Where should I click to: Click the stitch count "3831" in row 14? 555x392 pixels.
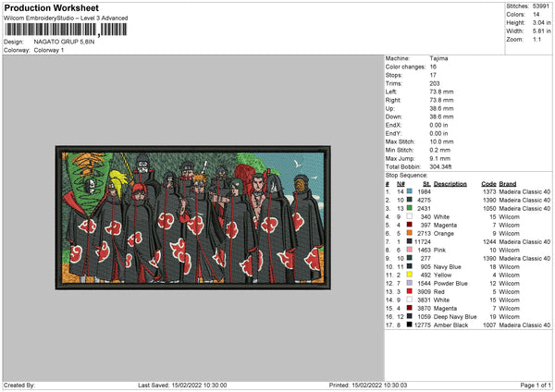pyautogui.click(x=424, y=300)
